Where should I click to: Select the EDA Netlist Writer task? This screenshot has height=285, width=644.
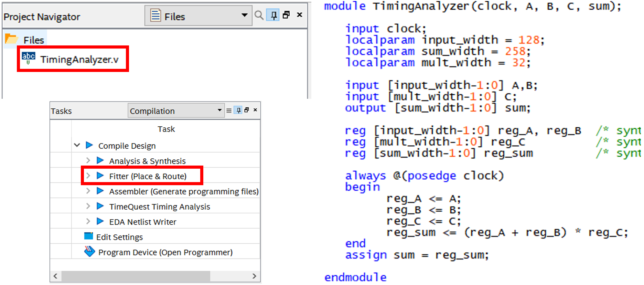pos(142,222)
